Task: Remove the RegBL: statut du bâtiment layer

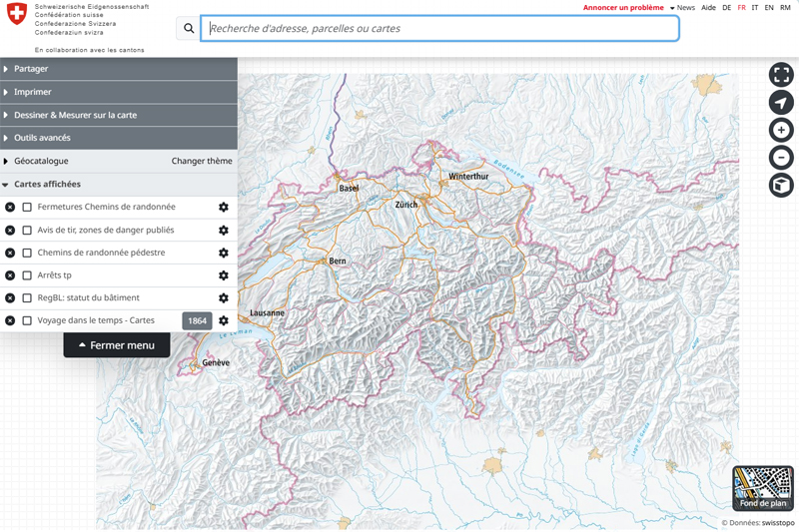Action: tap(10, 298)
